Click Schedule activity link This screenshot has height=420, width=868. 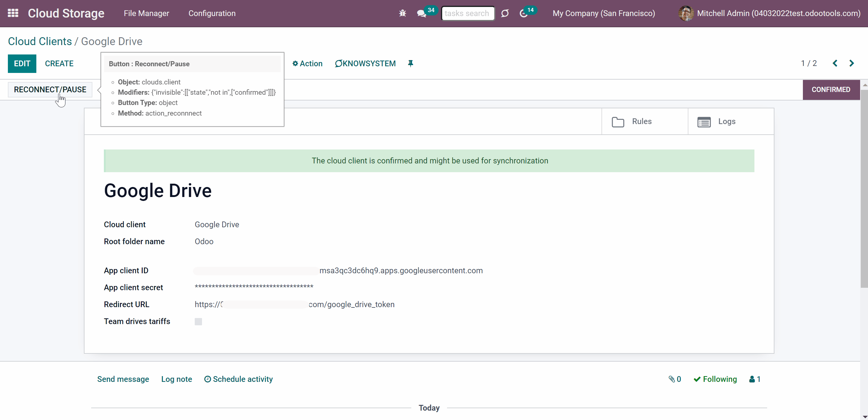(239, 379)
